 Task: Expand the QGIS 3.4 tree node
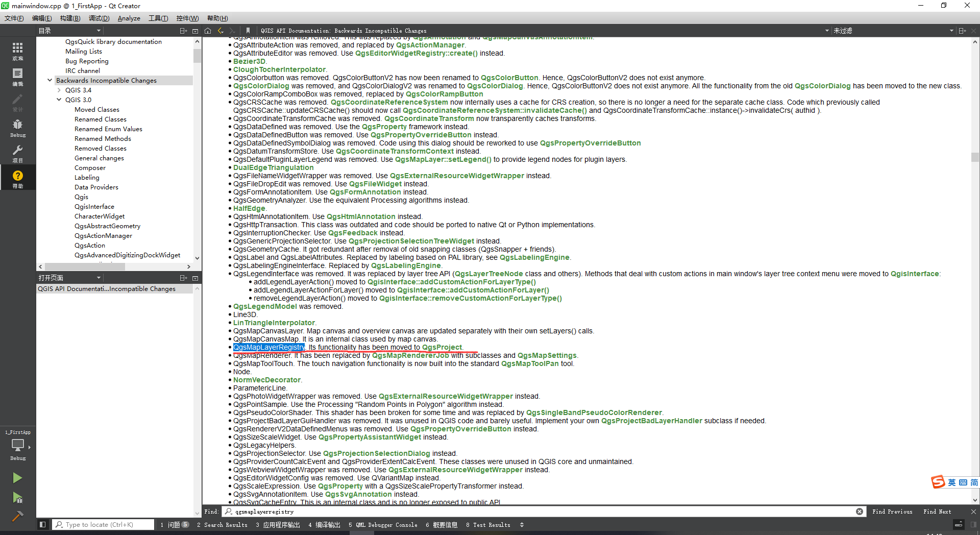coord(59,90)
